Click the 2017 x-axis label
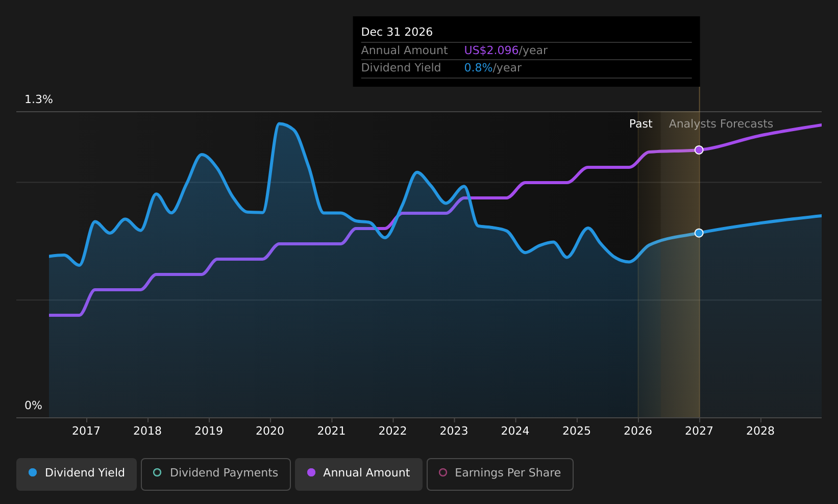This screenshot has width=838, height=504. coord(86,431)
